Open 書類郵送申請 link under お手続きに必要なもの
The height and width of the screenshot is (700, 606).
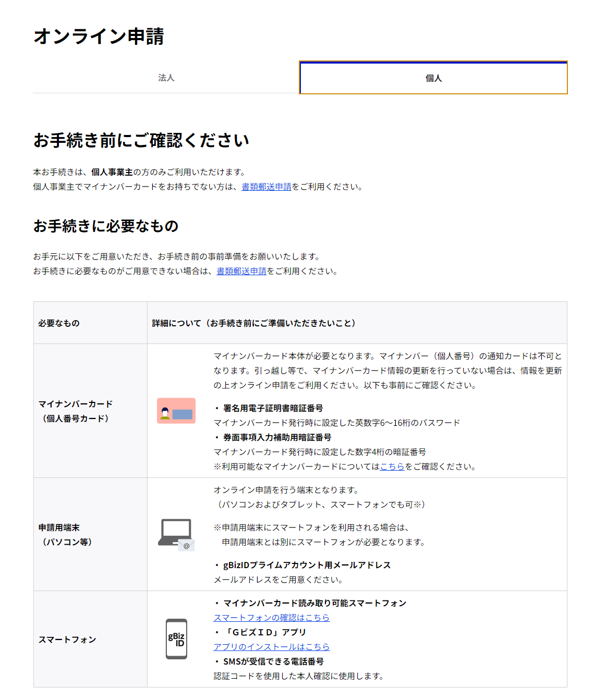pyautogui.click(x=241, y=271)
